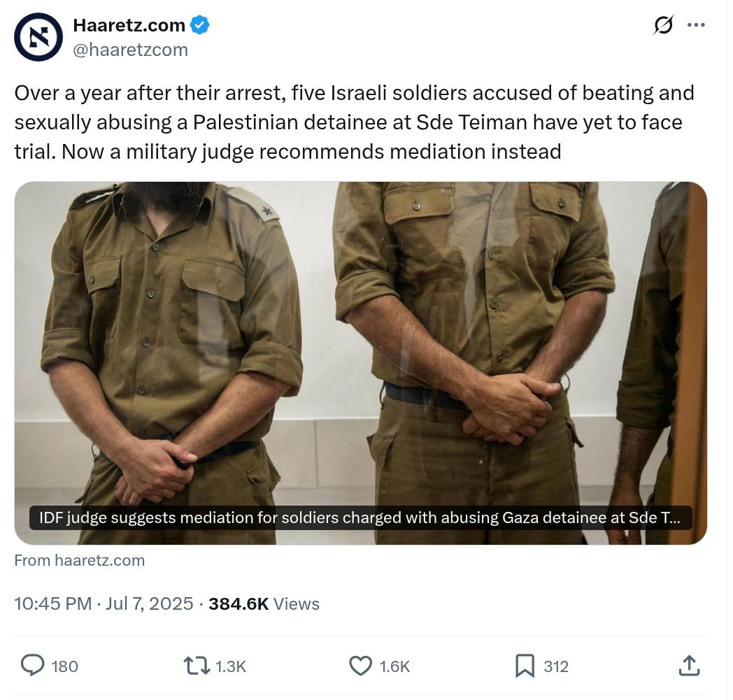Open the From haaretz.com source link
The height and width of the screenshot is (700, 733).
[80, 560]
